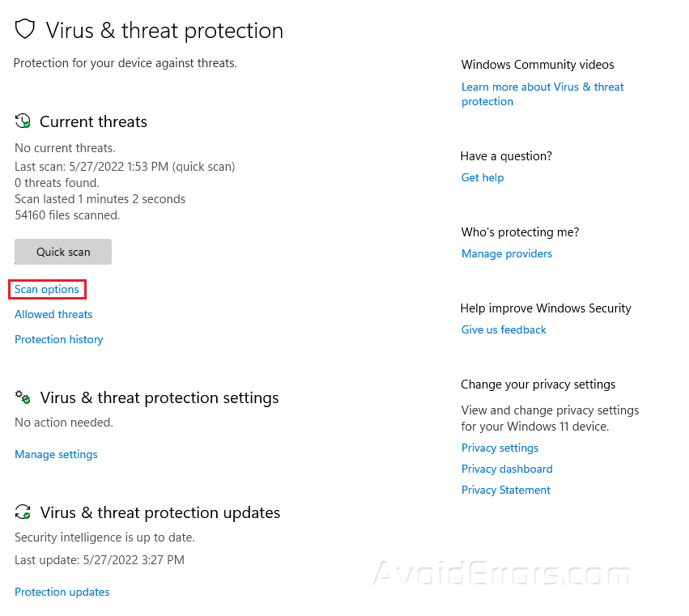Click the "Help improve Windows Security" heading
The height and width of the screenshot is (616, 689).
point(546,308)
